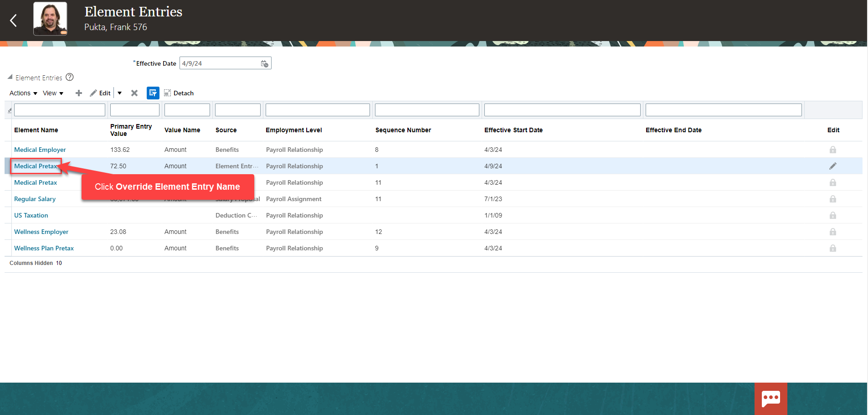Click lock icon in Regular Salary row
The height and width of the screenshot is (415, 868).
point(833,199)
